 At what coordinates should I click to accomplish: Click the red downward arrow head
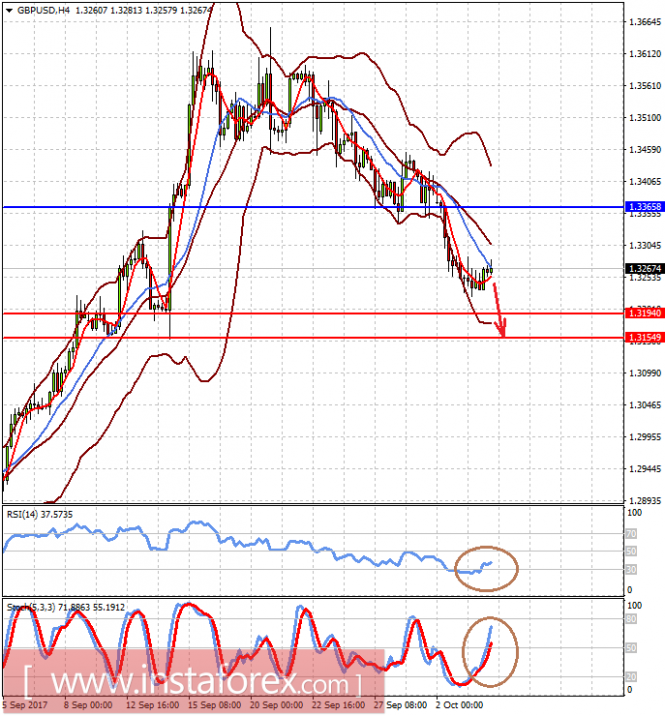tap(501, 329)
